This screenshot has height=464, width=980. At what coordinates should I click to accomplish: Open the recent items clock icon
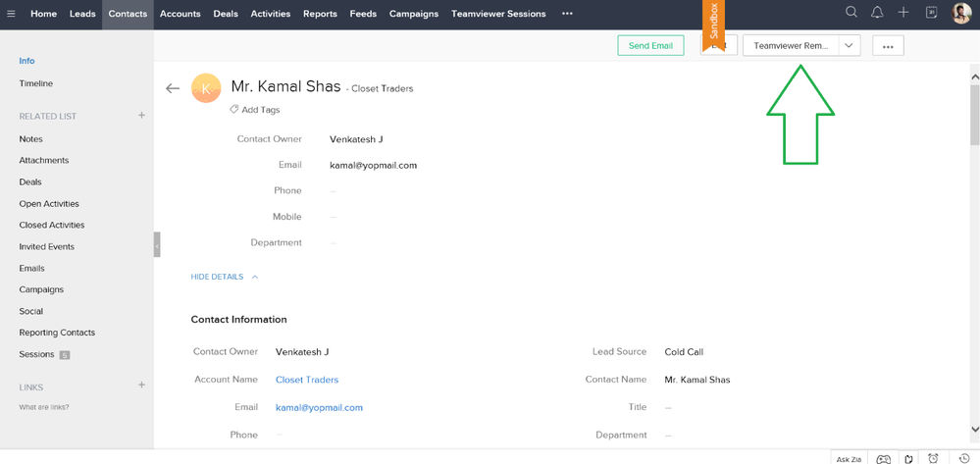pyautogui.click(x=963, y=459)
